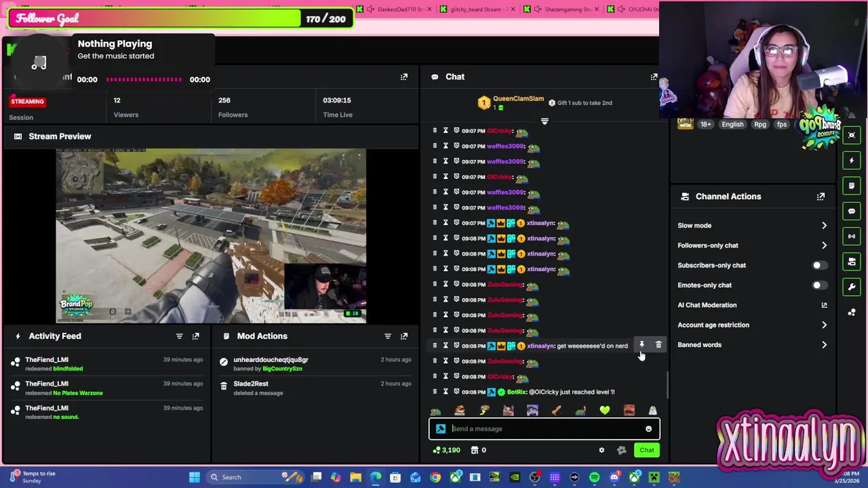Pop out the Mod Actions panel
Image resolution: width=868 pixels, height=488 pixels.
403,336
